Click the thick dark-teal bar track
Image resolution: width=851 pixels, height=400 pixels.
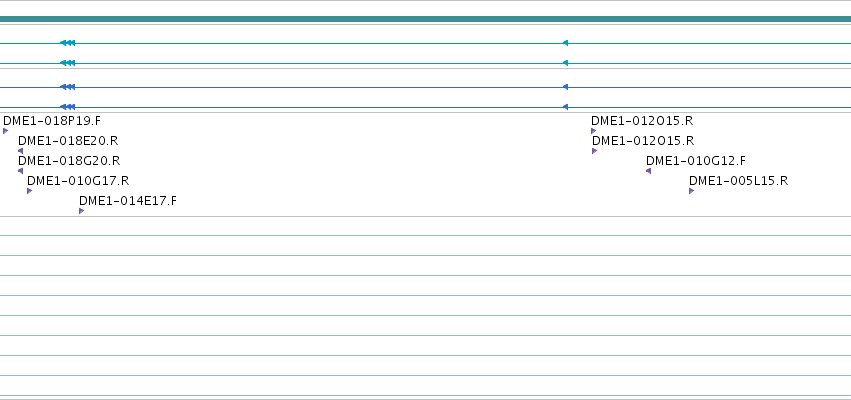pos(426,19)
